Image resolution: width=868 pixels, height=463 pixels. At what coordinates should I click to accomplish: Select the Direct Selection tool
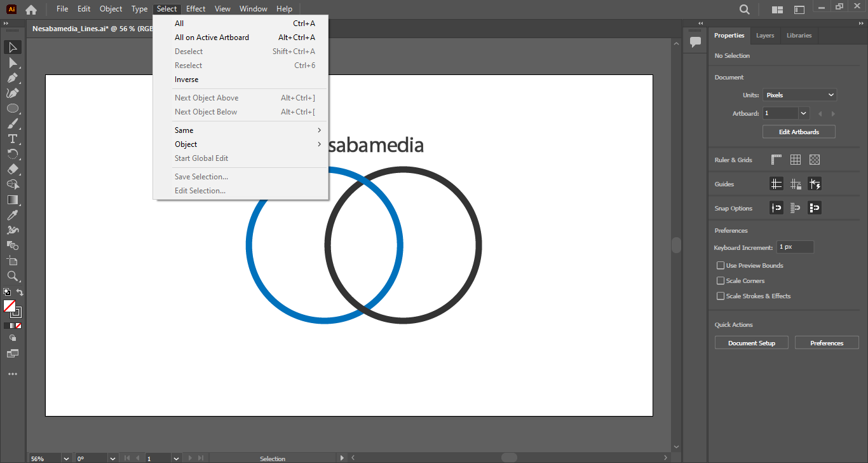(x=13, y=62)
